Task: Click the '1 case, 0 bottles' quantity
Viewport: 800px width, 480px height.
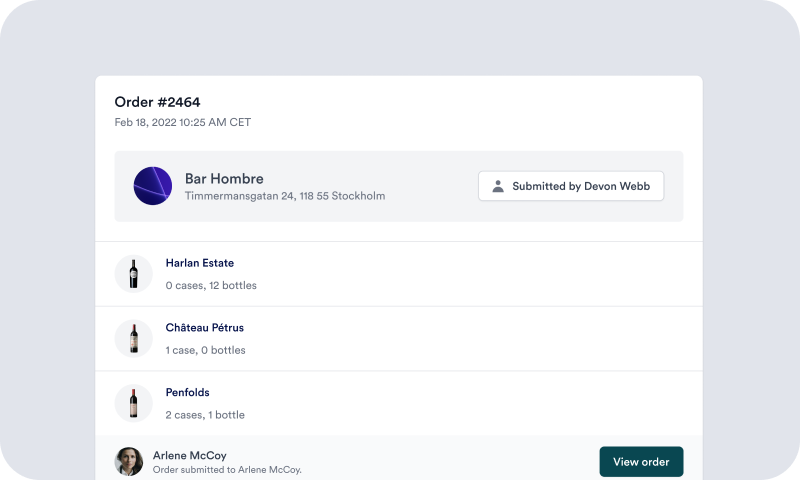Action: [205, 350]
